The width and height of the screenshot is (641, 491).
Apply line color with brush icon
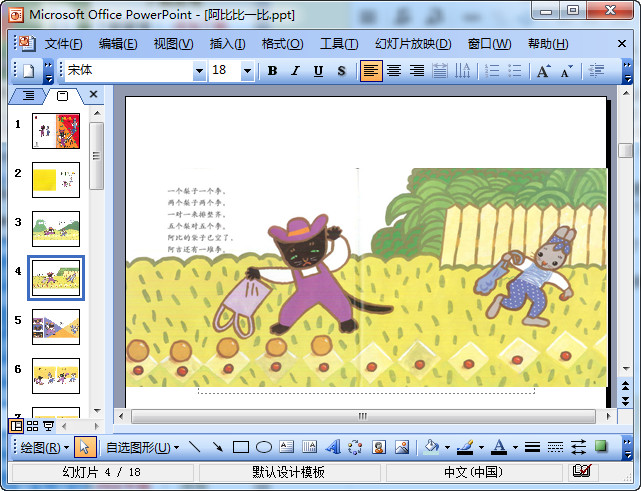pos(465,447)
